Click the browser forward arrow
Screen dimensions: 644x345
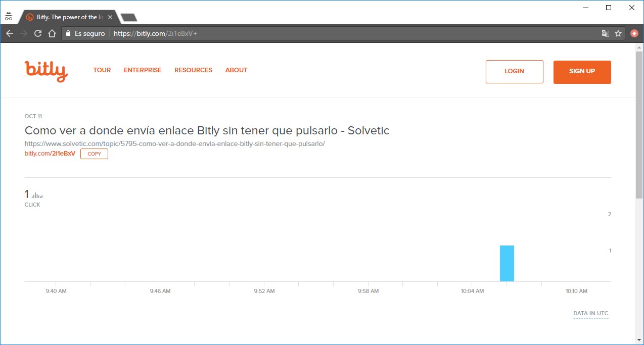coord(23,34)
